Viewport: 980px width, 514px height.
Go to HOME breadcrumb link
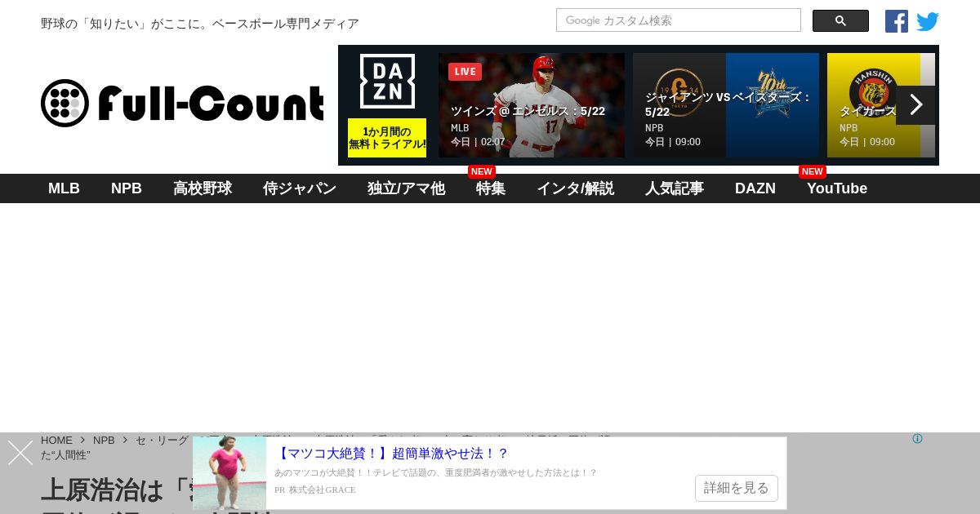click(x=56, y=440)
